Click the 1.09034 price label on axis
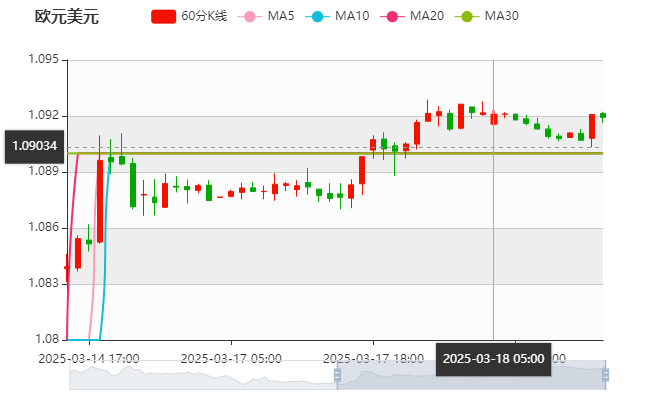 pos(34,146)
